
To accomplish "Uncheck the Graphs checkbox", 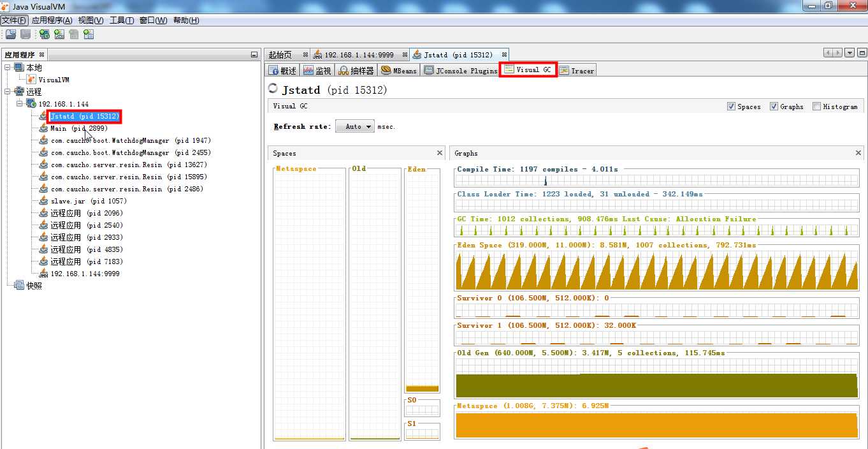I will [x=774, y=107].
